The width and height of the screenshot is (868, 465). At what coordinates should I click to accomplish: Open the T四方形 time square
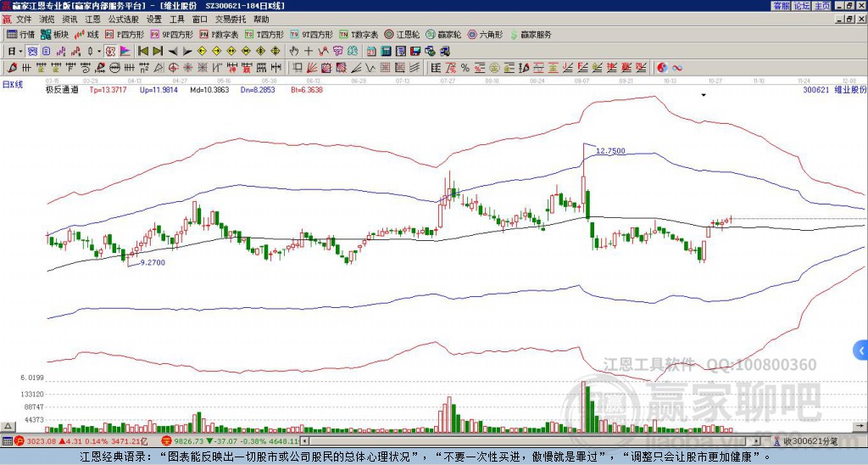pos(264,34)
